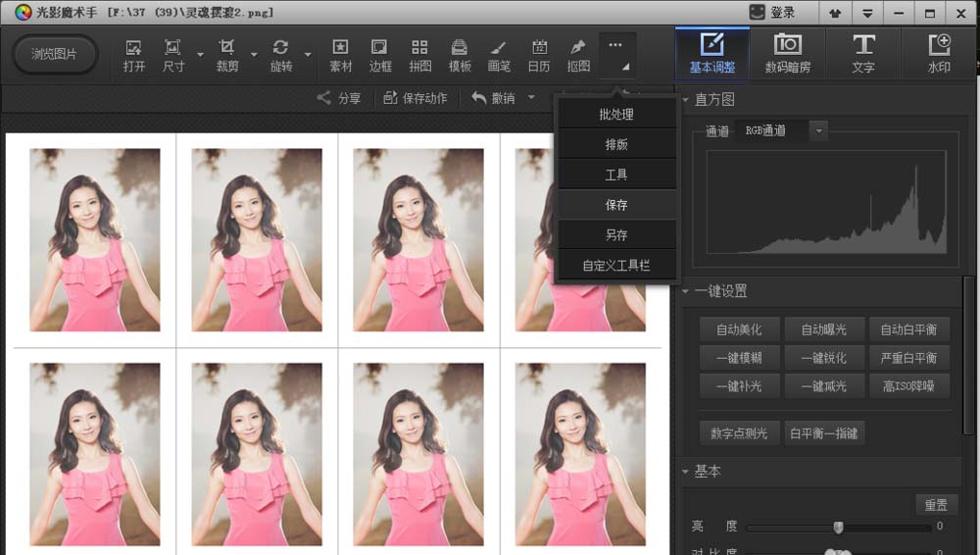This screenshot has width=980, height=555.
Task: Switch to 文字 text tab
Action: click(x=863, y=54)
